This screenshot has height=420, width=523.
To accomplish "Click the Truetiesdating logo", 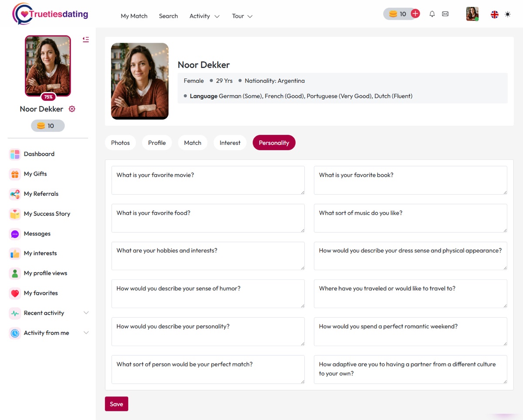I will click(50, 14).
